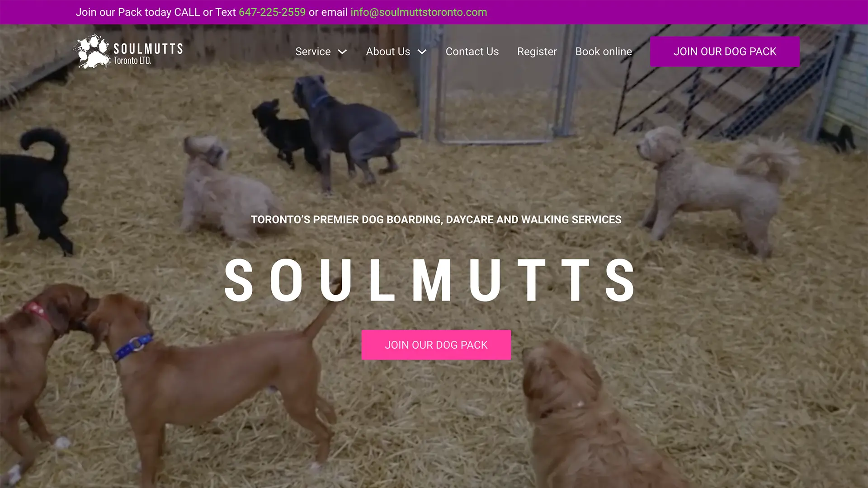Go to the Contact Us page
868x488 pixels.
point(472,52)
